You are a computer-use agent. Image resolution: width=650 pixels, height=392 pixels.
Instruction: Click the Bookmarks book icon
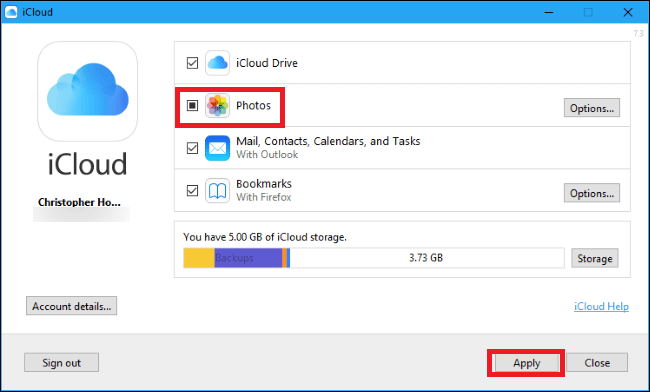tap(217, 191)
